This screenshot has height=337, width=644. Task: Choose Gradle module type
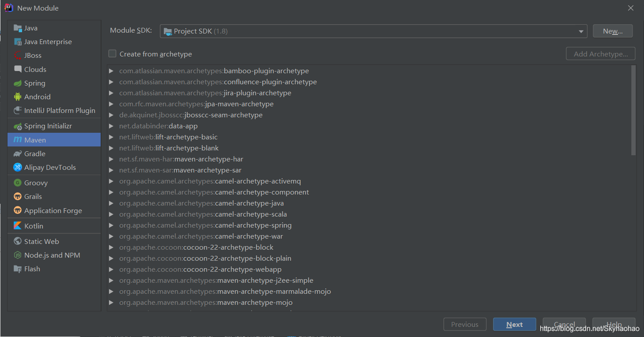point(54,154)
